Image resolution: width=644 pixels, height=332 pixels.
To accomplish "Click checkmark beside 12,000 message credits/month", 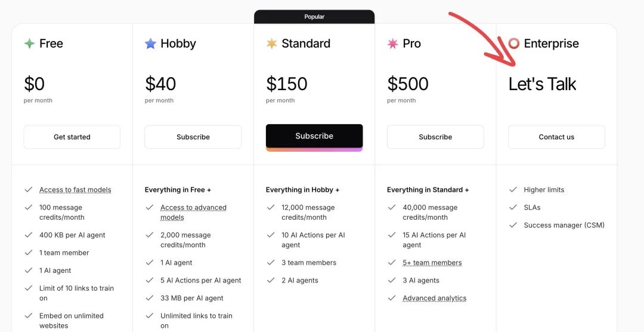I will pos(271,208).
